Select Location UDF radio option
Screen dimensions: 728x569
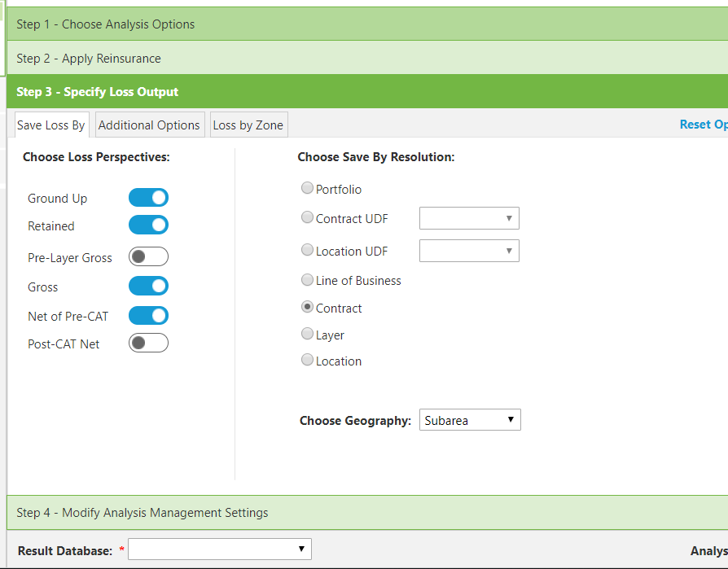(x=307, y=250)
